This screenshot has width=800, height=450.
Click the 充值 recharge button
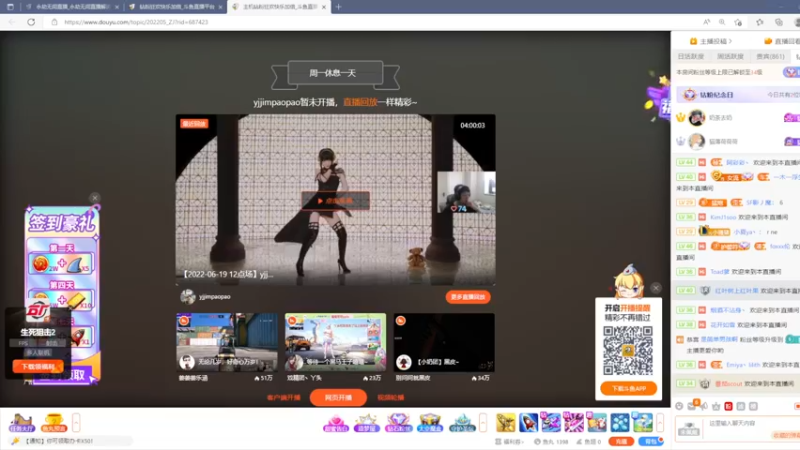tap(621, 441)
